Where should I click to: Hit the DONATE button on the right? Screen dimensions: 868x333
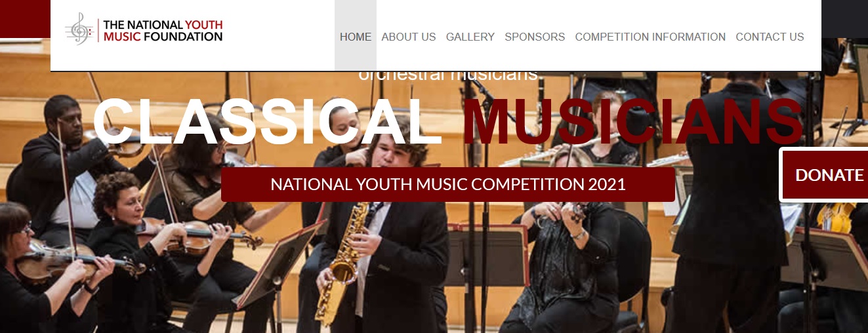pyautogui.click(x=825, y=175)
